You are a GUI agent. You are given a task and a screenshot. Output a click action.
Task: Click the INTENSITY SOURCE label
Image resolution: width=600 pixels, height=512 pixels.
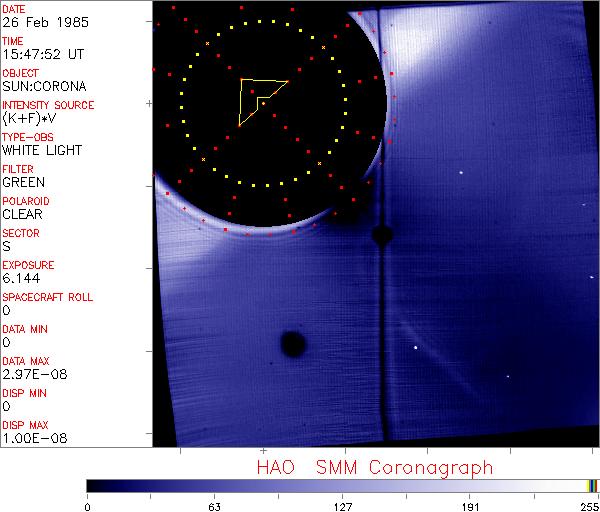[x=48, y=105]
